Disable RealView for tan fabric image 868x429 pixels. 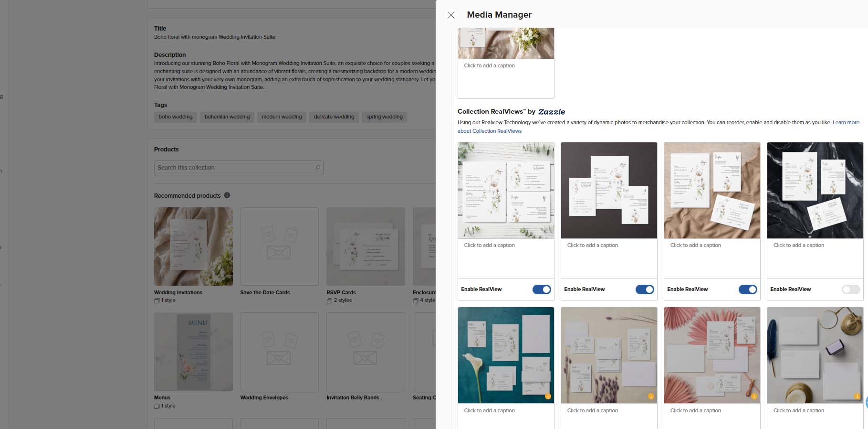pos(748,290)
